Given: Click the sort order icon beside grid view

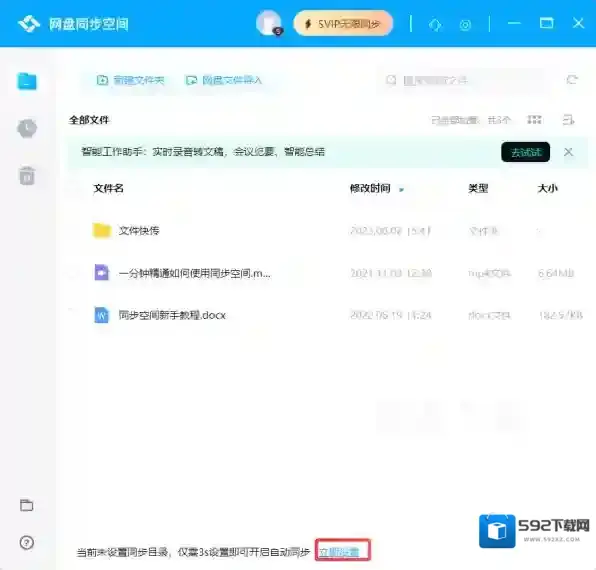Looking at the screenshot, I should [568, 120].
